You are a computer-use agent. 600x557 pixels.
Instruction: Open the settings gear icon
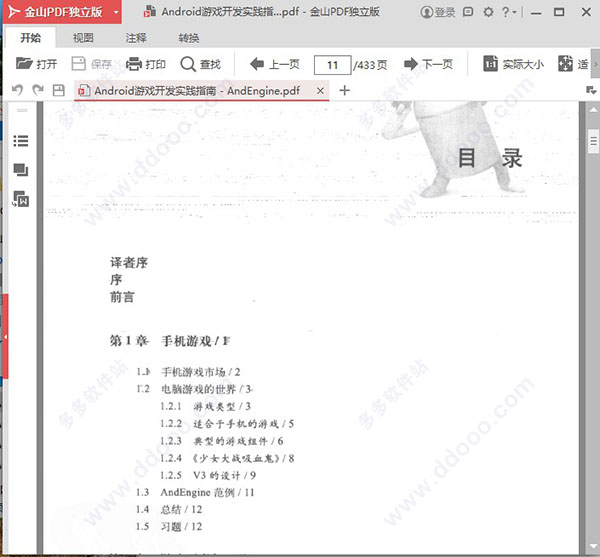(x=488, y=12)
